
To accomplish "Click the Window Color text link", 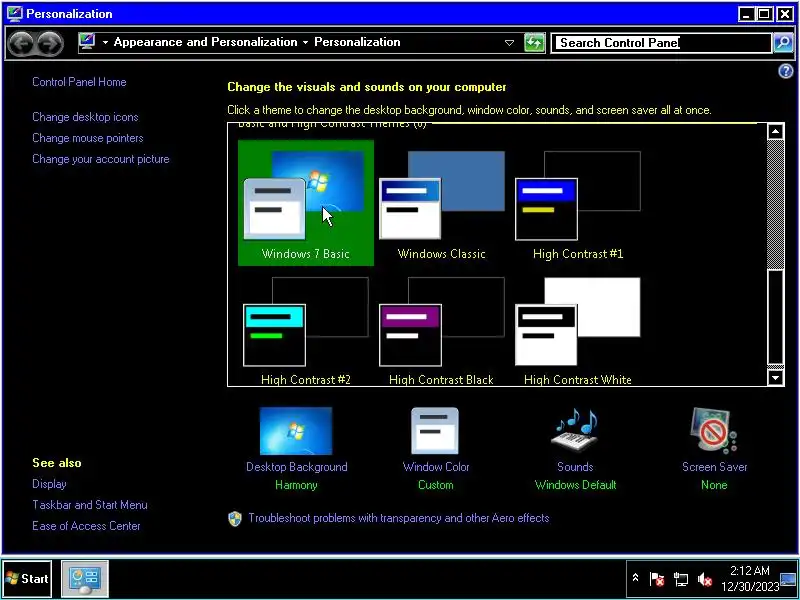I will point(436,467).
